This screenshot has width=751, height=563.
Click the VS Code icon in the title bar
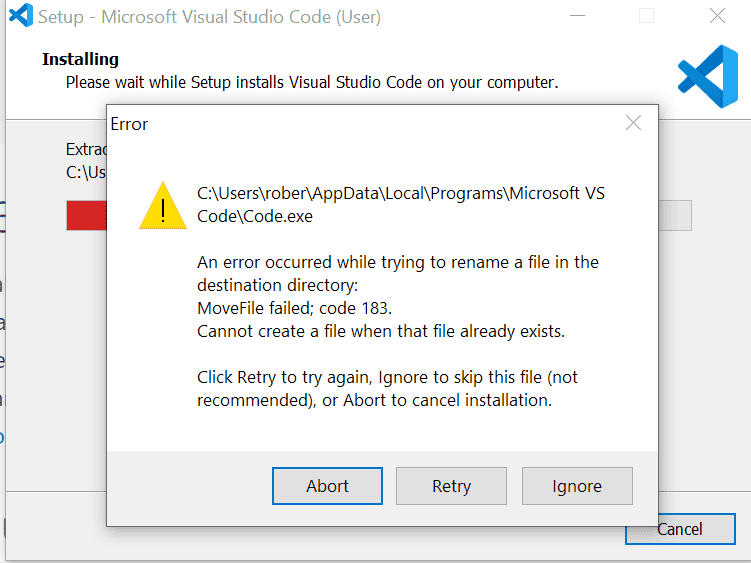(20, 17)
